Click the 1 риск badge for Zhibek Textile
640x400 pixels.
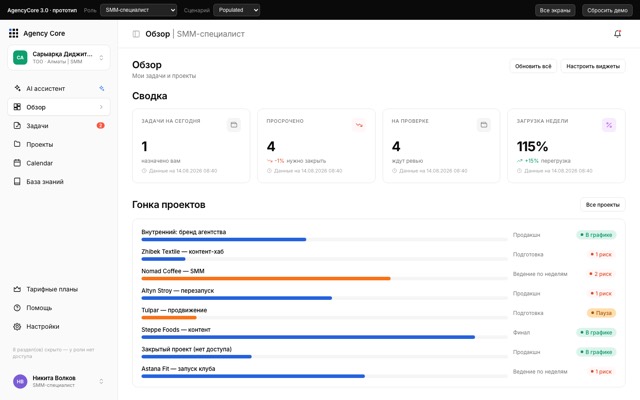tap(601, 254)
